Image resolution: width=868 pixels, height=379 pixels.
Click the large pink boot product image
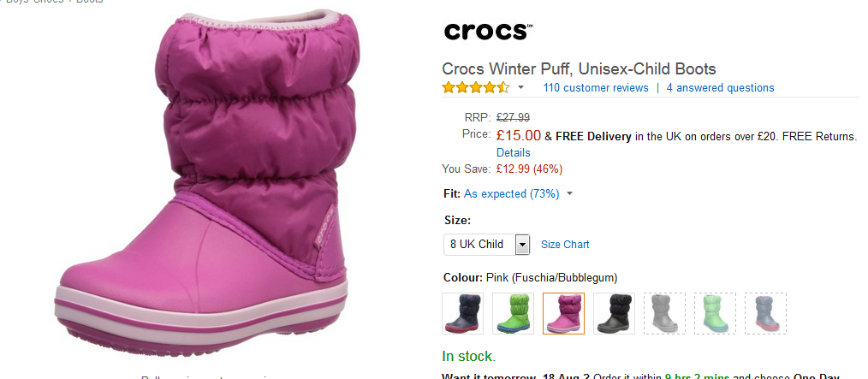tap(201, 182)
